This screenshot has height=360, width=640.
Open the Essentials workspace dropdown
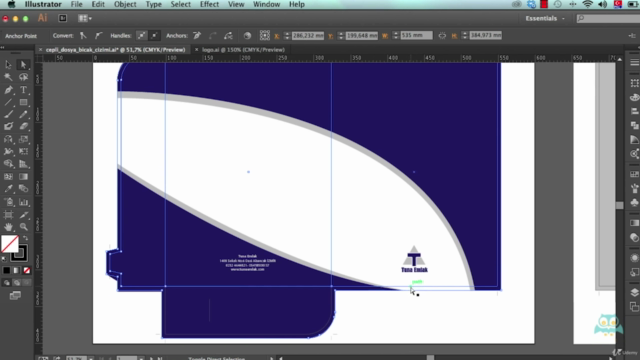pos(545,18)
